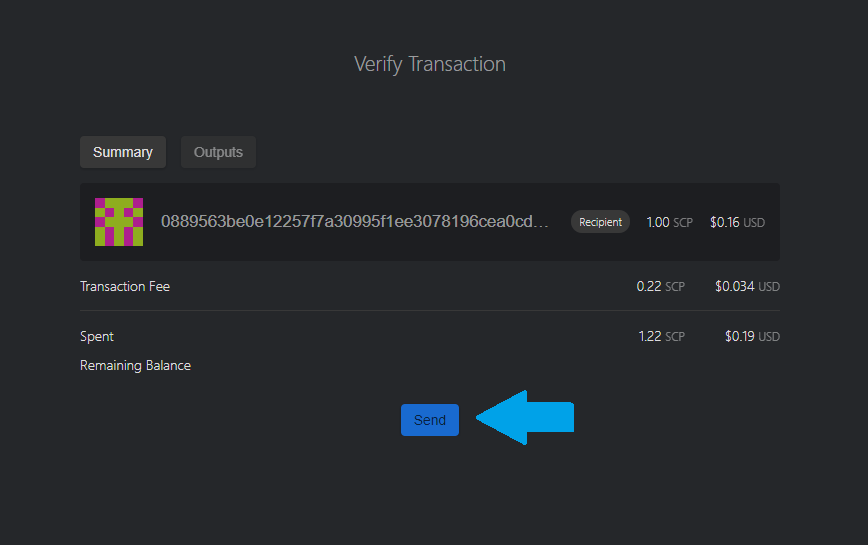Click the Spent label
This screenshot has height=545, width=868.
[x=97, y=336]
